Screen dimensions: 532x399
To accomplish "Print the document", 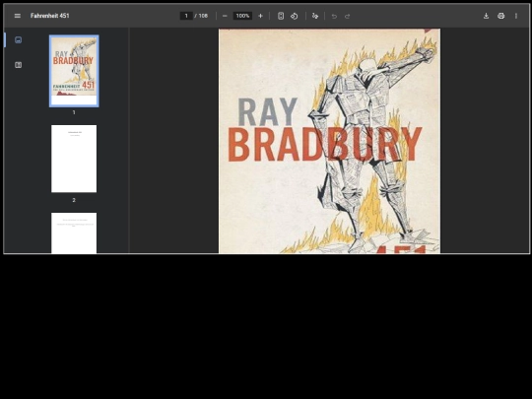I will [500, 16].
